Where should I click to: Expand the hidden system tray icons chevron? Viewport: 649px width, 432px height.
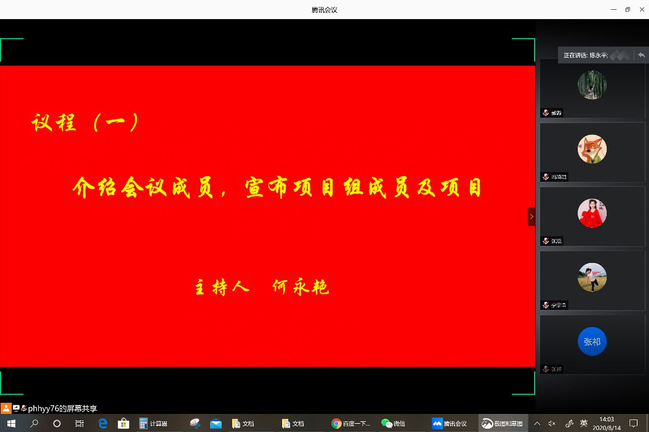click(537, 423)
